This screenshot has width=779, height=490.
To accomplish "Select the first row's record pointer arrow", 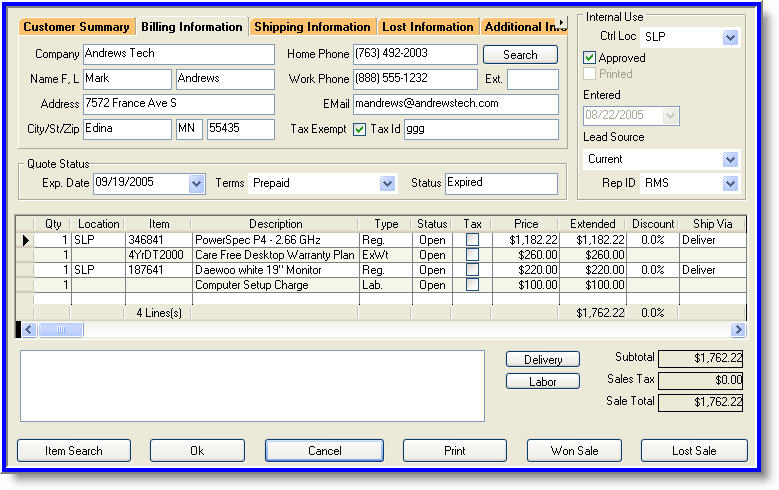I will coord(25,241).
